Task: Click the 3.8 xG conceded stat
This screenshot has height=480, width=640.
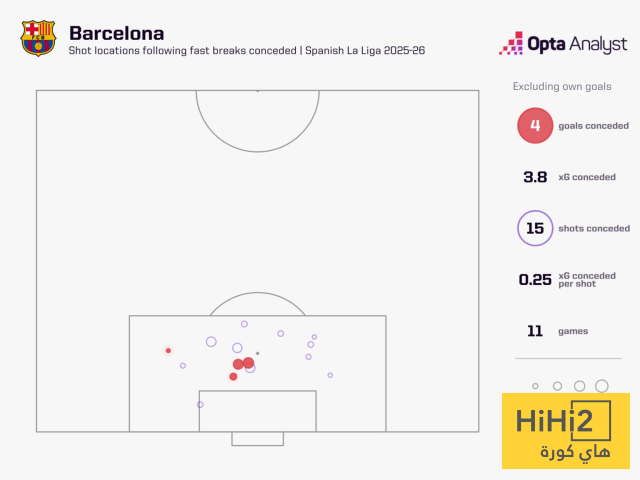Action: [535, 177]
